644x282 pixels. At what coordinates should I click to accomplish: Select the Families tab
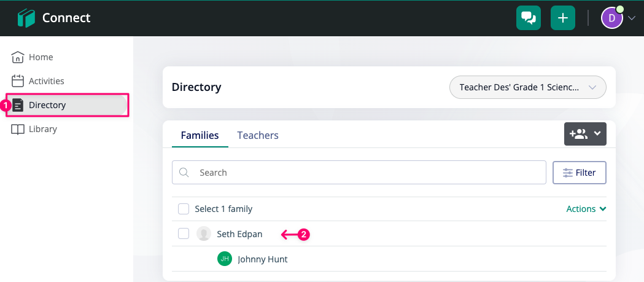[x=200, y=135]
